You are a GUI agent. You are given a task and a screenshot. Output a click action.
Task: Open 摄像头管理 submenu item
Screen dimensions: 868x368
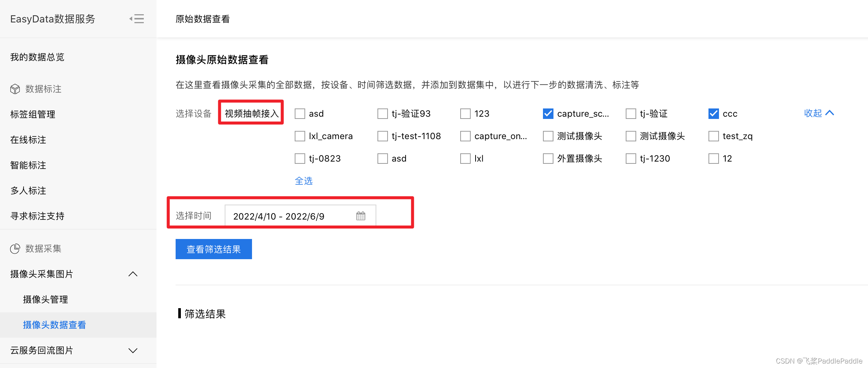pyautogui.click(x=45, y=300)
